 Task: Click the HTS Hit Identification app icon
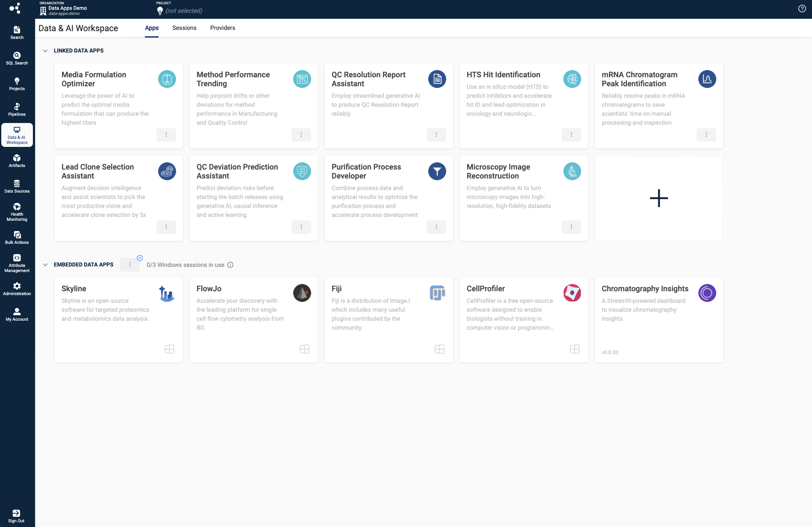[x=572, y=79]
